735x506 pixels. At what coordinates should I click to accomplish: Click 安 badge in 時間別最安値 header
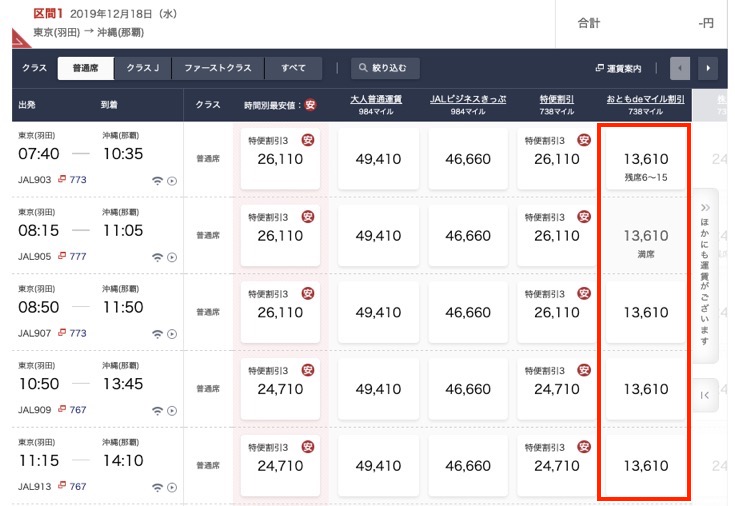click(x=310, y=105)
